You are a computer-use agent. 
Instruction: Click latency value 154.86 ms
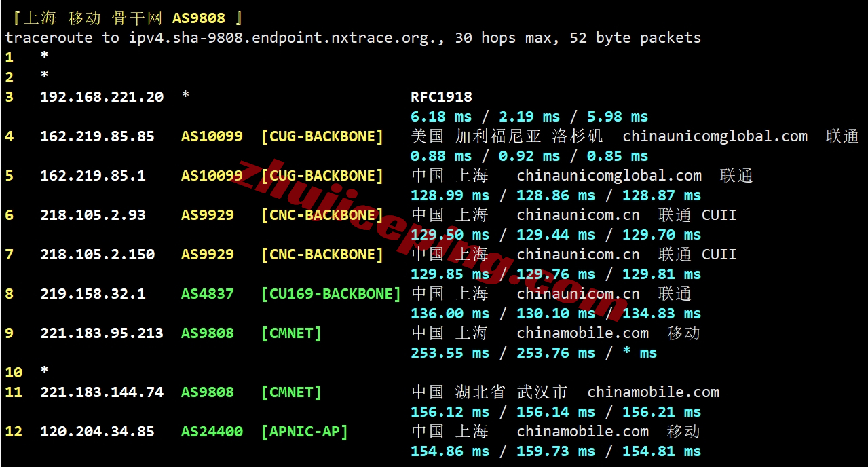click(x=450, y=451)
